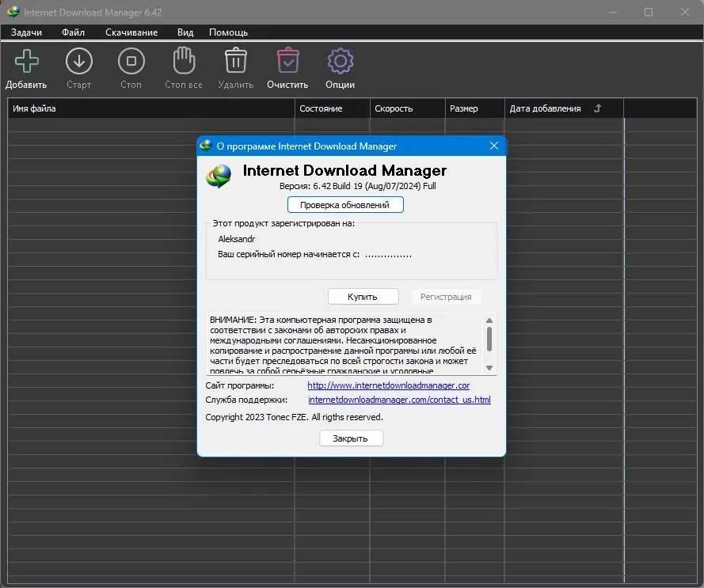The image size is (704, 588).
Task: Open the Файл menu
Action: [x=73, y=32]
